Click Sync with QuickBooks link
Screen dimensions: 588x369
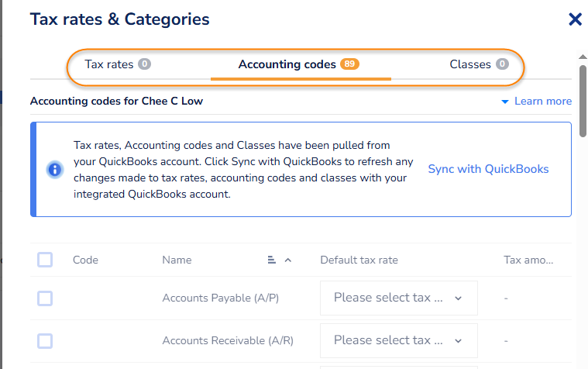coord(488,169)
